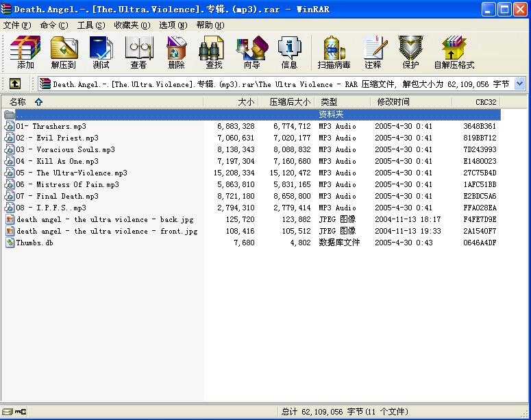This screenshot has width=531, height=420.
Task: Minimize the WinRAR window
Action: coord(489,10)
